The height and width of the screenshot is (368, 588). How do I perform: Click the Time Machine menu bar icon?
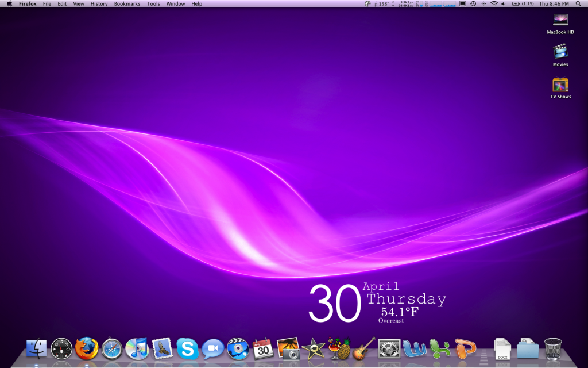[473, 4]
